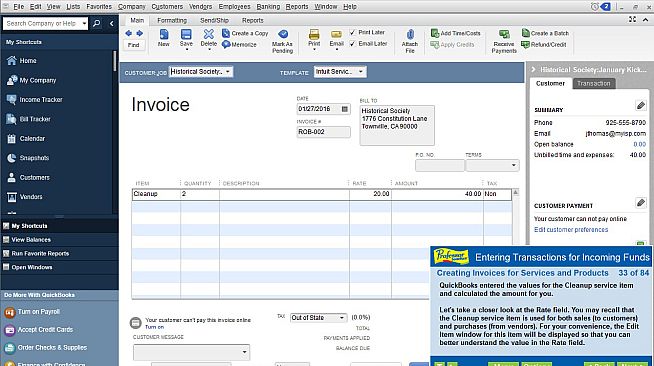Create a Copy of the invoice
The width and height of the screenshot is (654, 366).
(x=245, y=33)
